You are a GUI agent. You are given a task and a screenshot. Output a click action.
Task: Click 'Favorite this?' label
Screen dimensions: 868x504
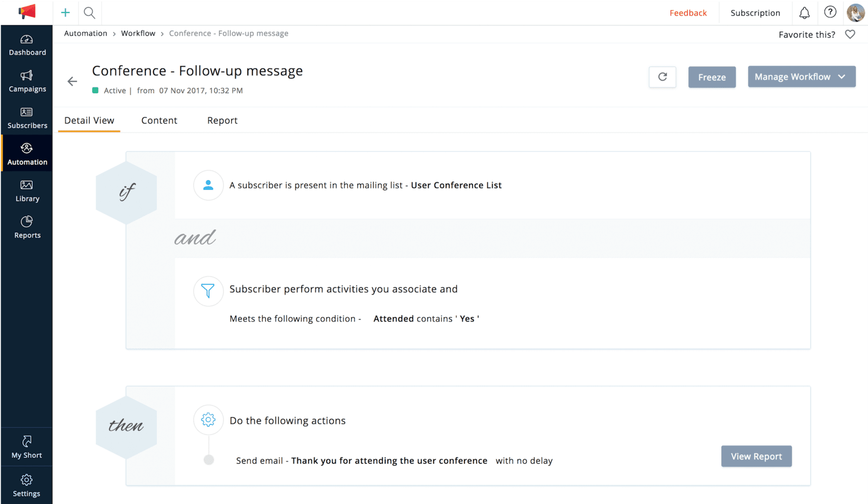point(807,35)
